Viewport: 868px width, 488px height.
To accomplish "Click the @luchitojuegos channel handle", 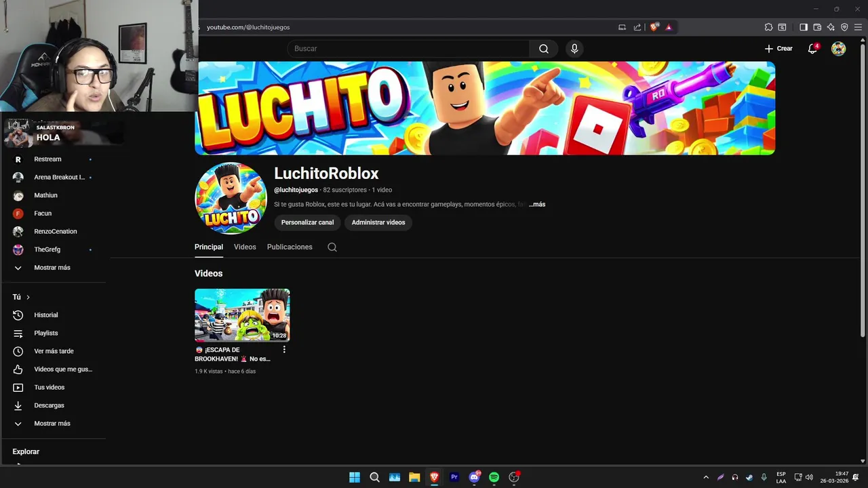I will [296, 190].
